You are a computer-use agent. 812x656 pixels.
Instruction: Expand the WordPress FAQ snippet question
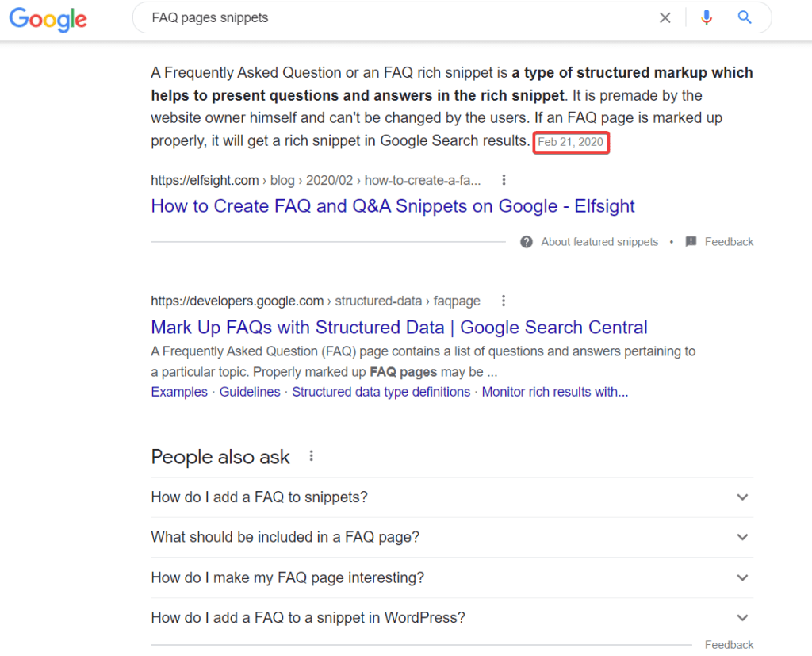pos(742,617)
